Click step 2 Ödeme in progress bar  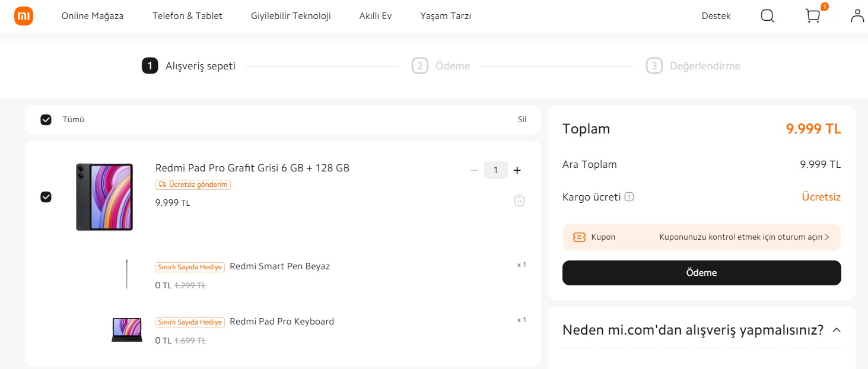[441, 66]
